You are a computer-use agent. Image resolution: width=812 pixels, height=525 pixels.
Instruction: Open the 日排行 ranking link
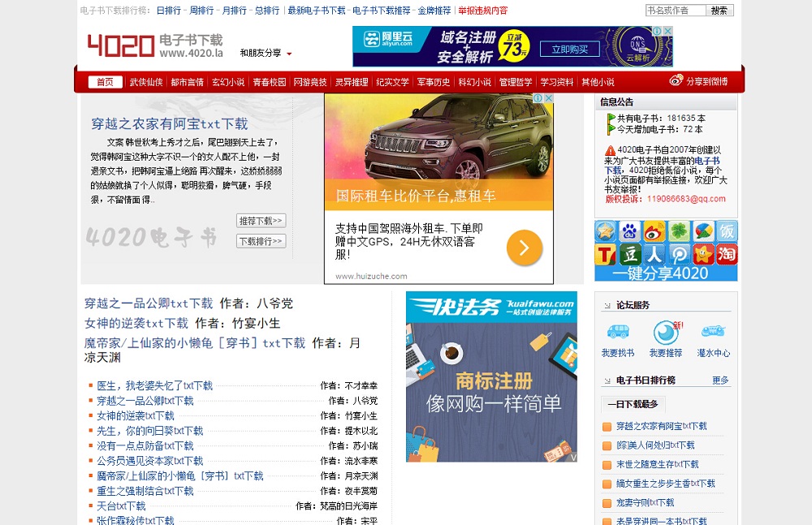click(x=169, y=11)
